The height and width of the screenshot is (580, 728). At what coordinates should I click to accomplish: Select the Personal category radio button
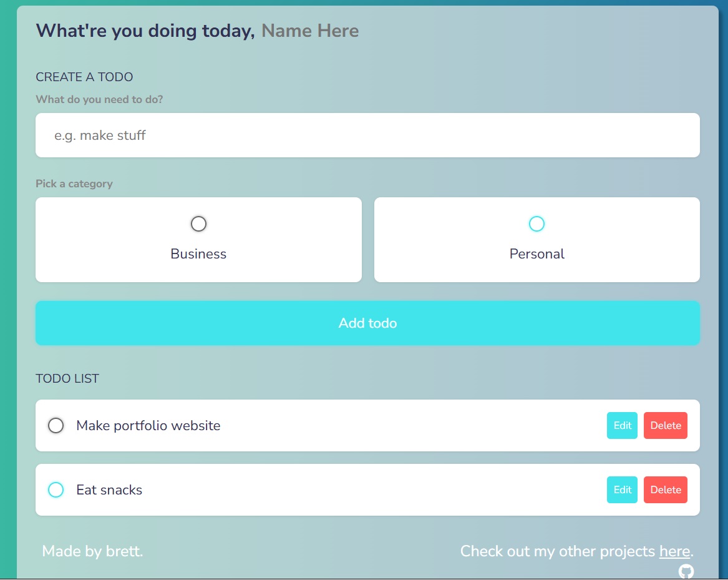pos(536,224)
